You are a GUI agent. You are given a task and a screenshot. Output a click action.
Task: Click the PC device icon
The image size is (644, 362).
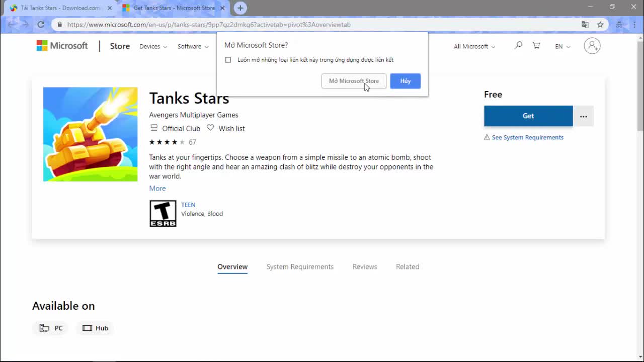coord(44,328)
